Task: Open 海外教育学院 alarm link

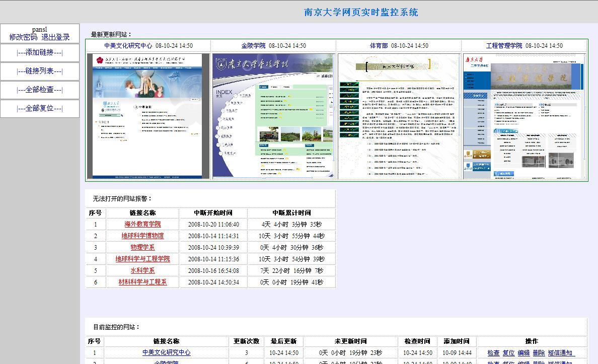Action: 142,225
